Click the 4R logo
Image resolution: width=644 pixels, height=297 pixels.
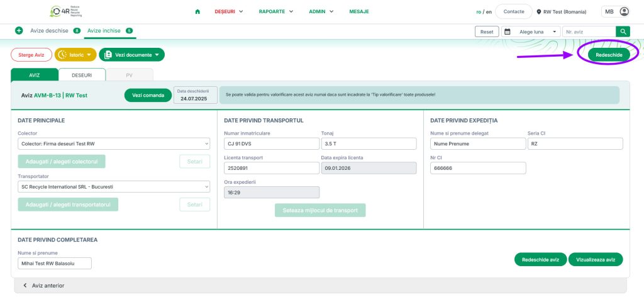click(69, 11)
